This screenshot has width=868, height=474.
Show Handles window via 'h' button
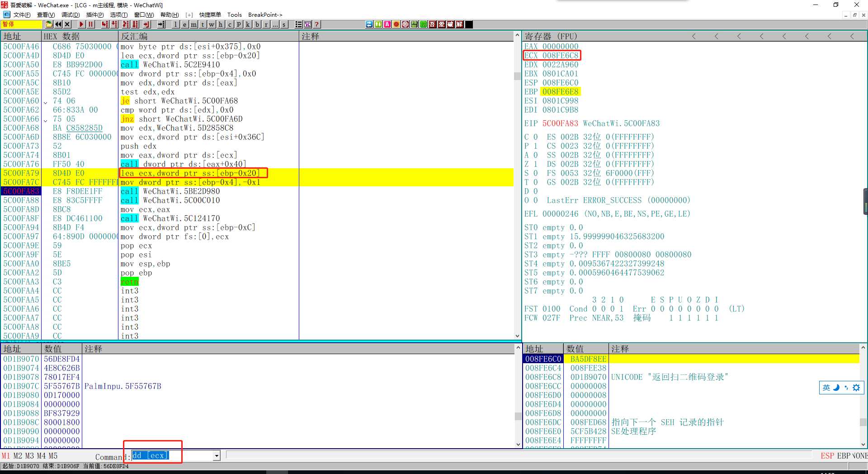(x=221, y=24)
